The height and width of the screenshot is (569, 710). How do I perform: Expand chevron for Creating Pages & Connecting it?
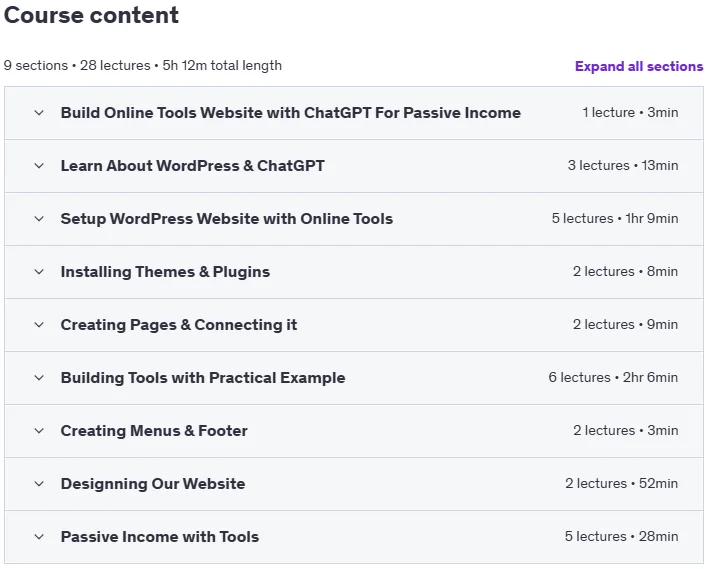pos(39,325)
